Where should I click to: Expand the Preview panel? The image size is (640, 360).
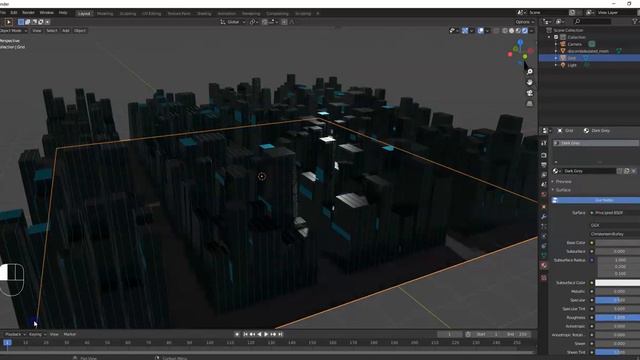[563, 182]
